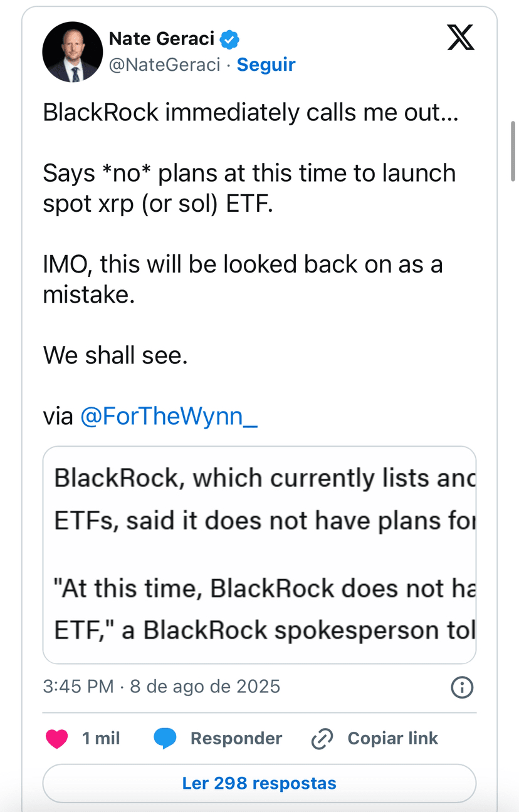Click the 1 mil likes count
Screen dimensions: 519x812
(x=101, y=739)
